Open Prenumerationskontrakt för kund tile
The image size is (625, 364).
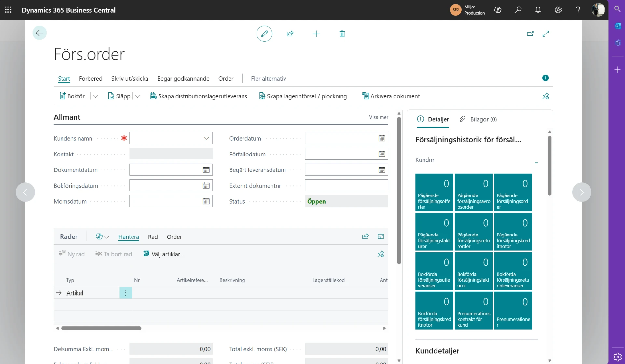point(474,310)
